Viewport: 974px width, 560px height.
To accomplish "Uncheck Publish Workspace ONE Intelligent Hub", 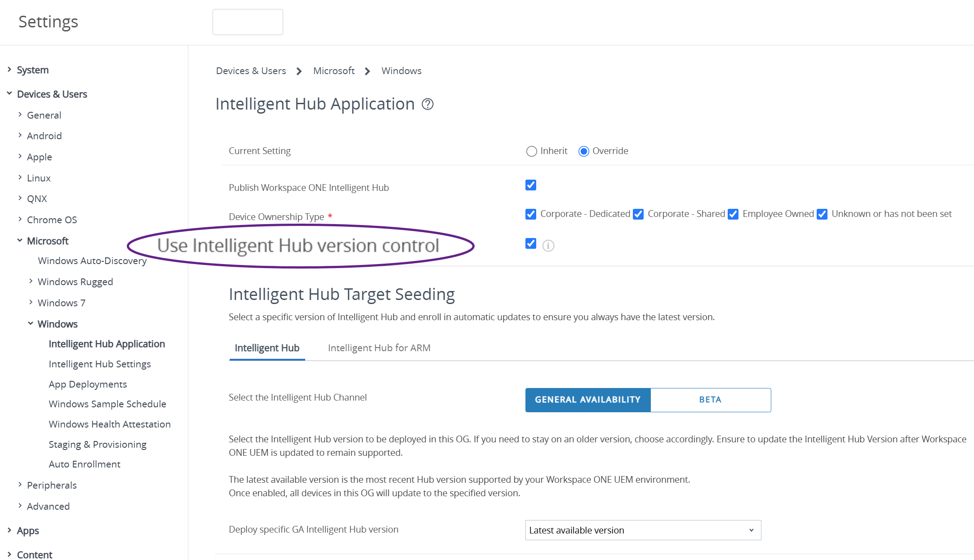I will coord(530,185).
